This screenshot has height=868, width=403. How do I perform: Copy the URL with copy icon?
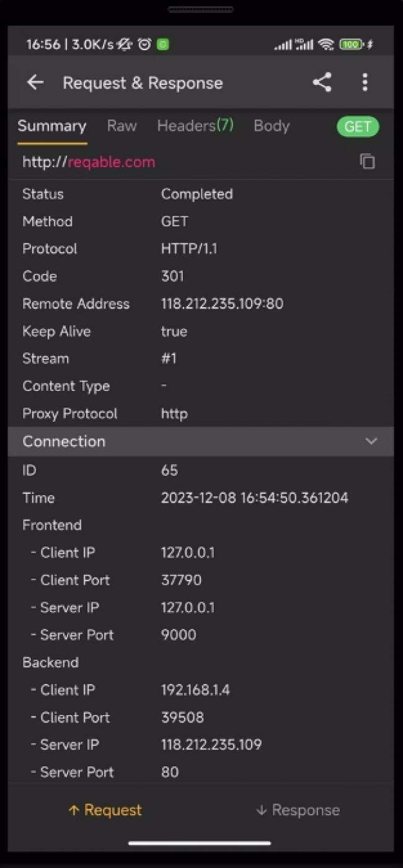click(x=368, y=162)
